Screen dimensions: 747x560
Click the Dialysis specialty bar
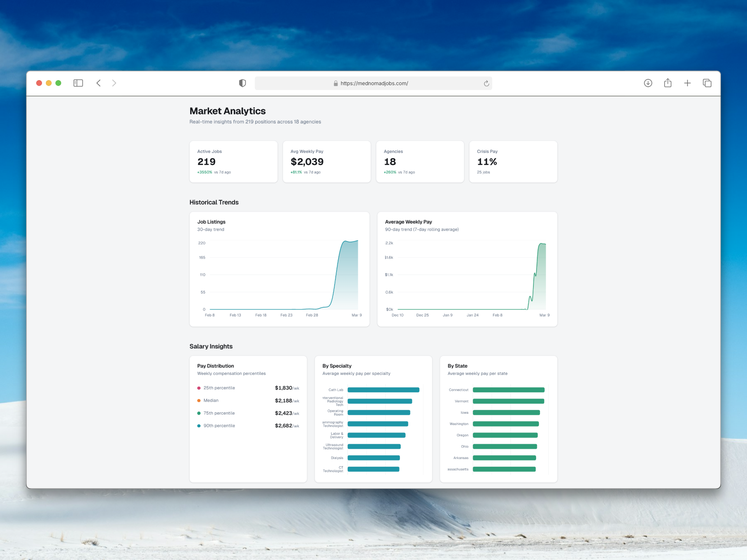[373, 458]
